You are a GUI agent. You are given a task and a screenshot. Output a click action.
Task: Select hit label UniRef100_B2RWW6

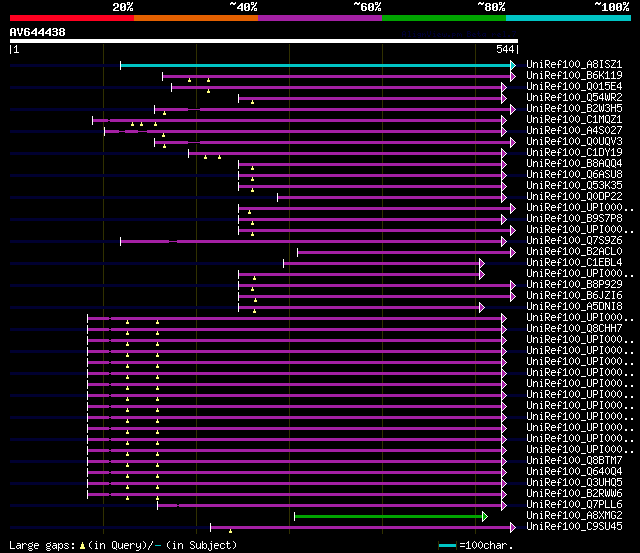tap(574, 494)
